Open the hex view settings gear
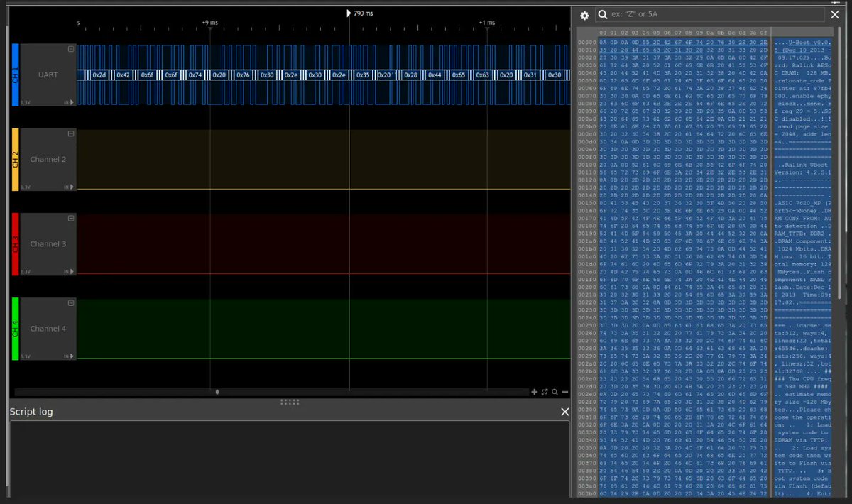The image size is (852, 504). [x=584, y=16]
